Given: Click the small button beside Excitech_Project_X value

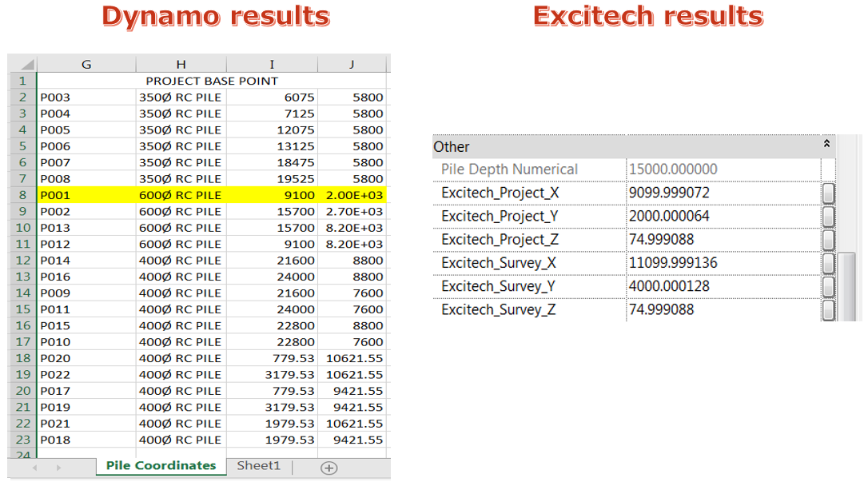Looking at the screenshot, I should point(828,193).
